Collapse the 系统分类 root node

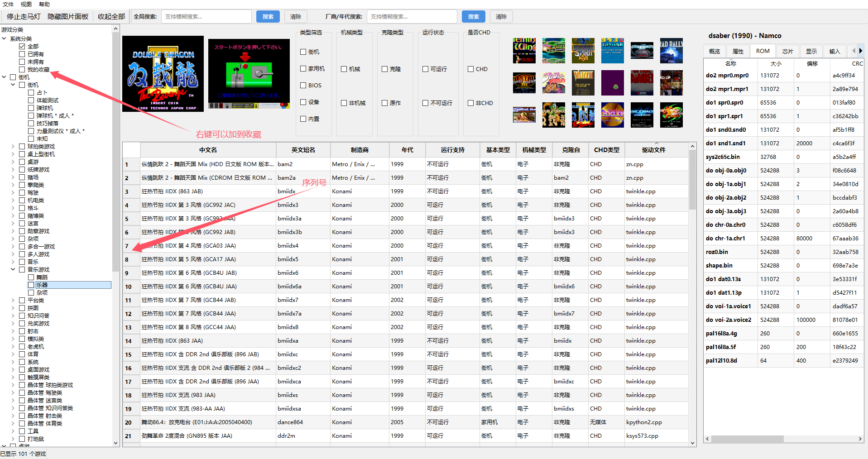(x=4, y=38)
